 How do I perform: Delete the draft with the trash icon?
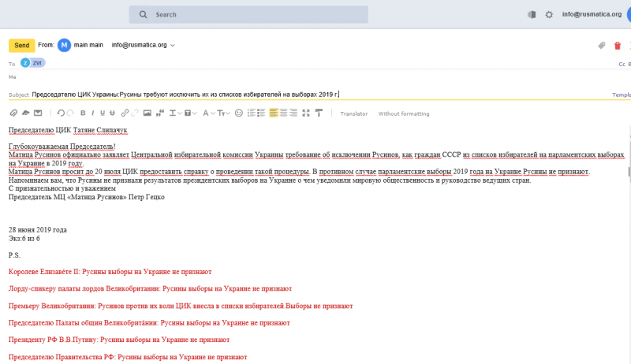pos(618,46)
